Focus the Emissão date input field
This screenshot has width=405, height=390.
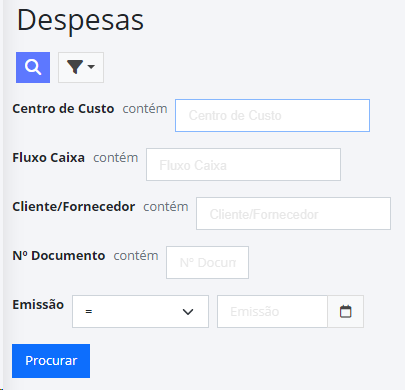tap(272, 312)
